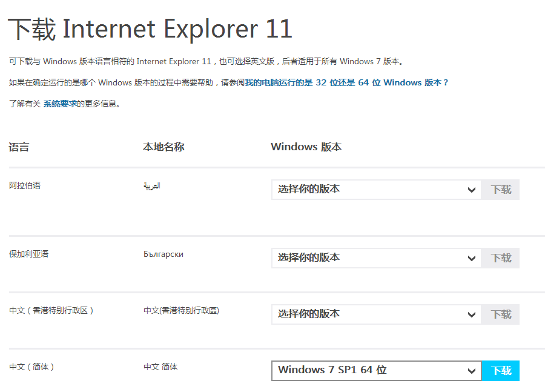Viewport: 545px width, 392px height.
Task: Click the 中文(香港特別行政區) native name text
Action: 181,310
